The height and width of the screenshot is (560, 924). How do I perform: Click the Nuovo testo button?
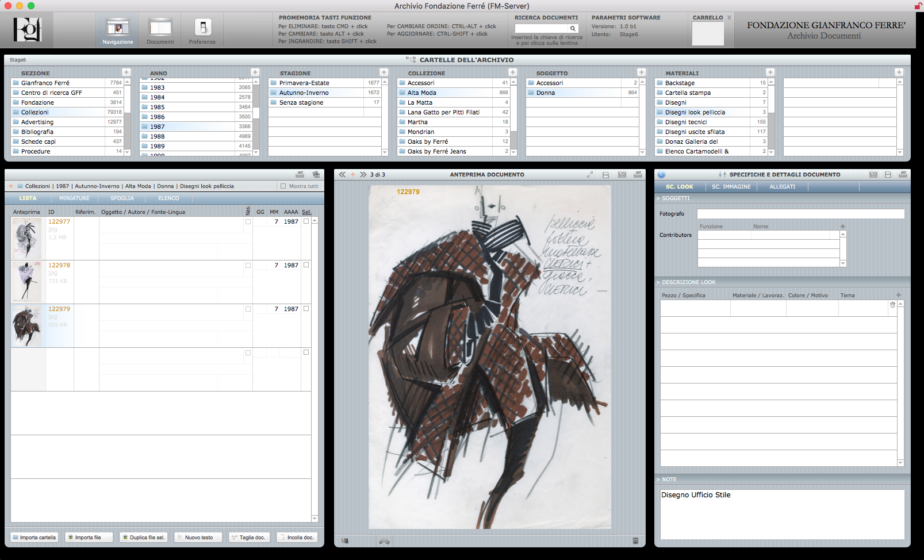pos(198,537)
